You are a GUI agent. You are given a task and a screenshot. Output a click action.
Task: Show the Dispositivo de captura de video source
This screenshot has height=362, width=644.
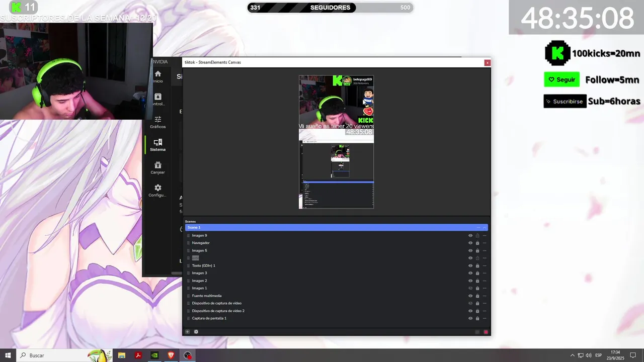click(470, 303)
